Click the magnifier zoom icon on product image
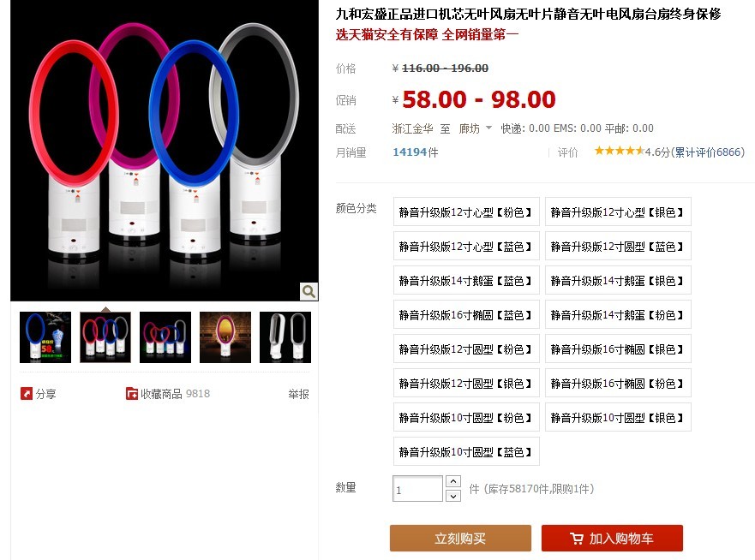This screenshot has width=755, height=560. click(x=309, y=291)
